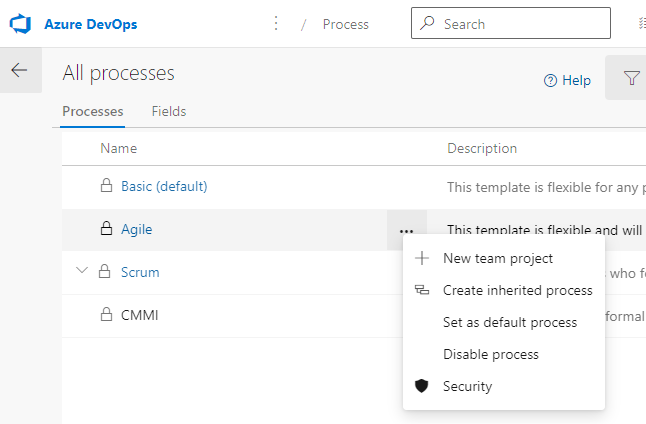
Task: Sort by the Name column header
Action: [119, 148]
